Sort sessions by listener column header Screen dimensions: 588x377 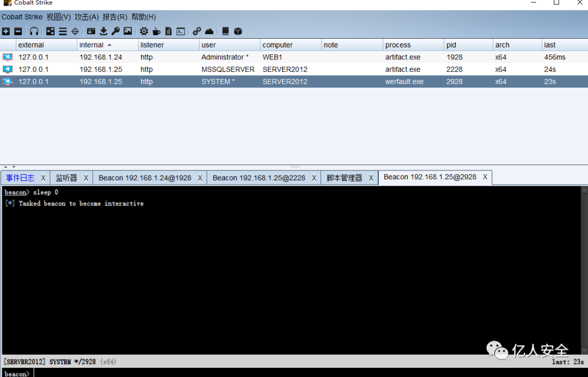169,45
